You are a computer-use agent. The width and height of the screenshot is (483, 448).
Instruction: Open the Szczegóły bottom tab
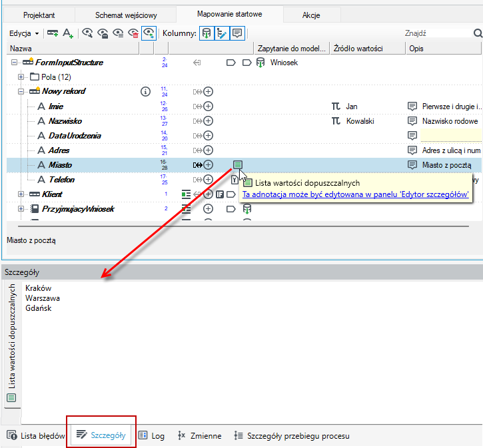[x=101, y=435]
